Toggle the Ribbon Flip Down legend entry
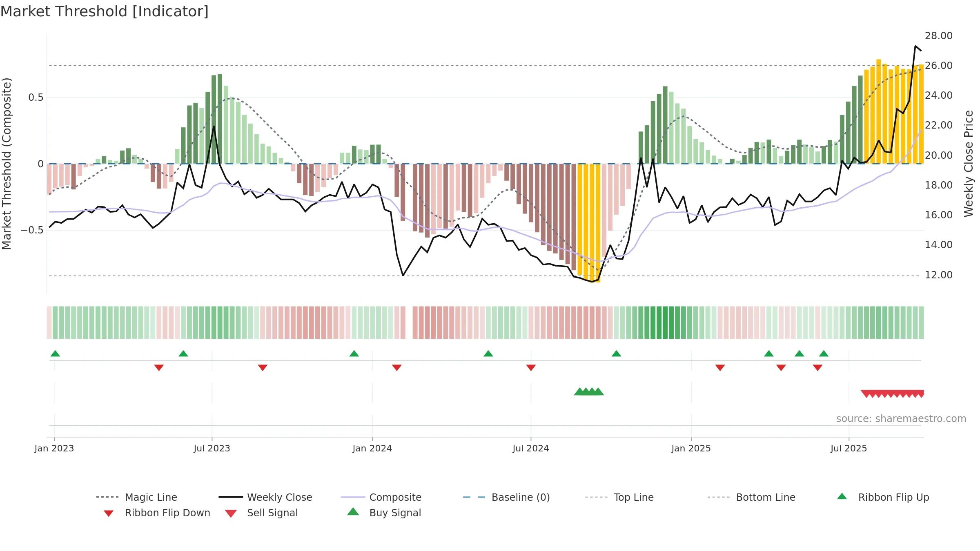The image size is (980, 551). [156, 513]
